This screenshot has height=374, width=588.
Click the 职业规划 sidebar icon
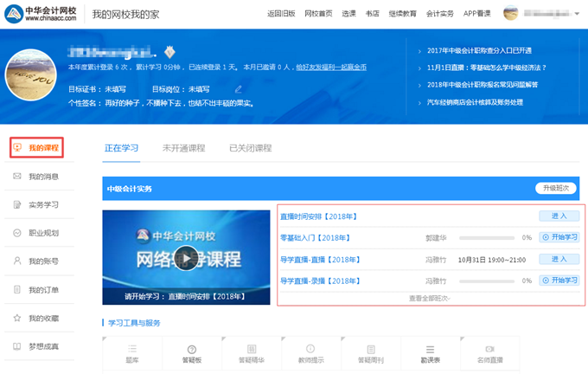(x=17, y=233)
